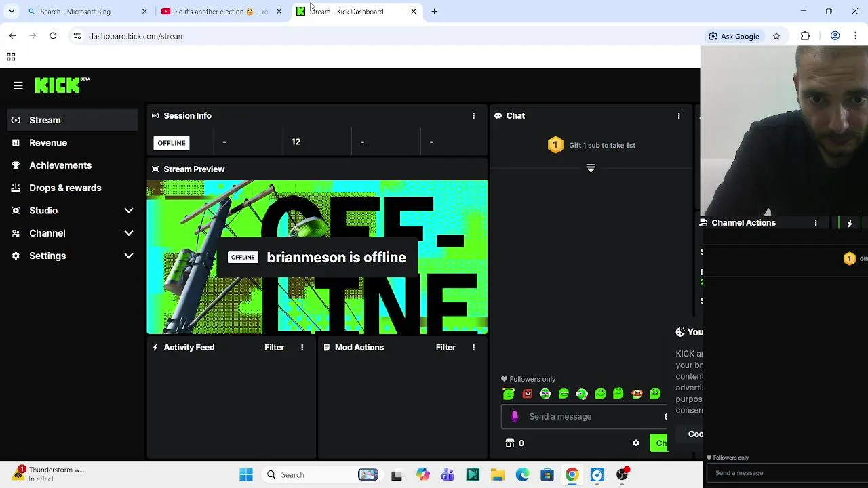Pick the halo angel emote
This screenshot has height=488, width=868.
(x=509, y=394)
